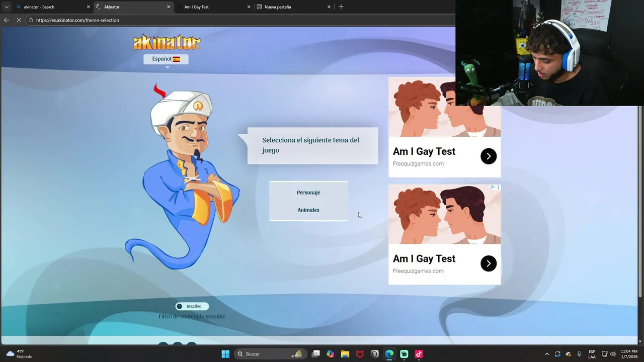This screenshot has height=362, width=644.
Task: Close the Am I Gay Test tab
Action: tap(249, 7)
